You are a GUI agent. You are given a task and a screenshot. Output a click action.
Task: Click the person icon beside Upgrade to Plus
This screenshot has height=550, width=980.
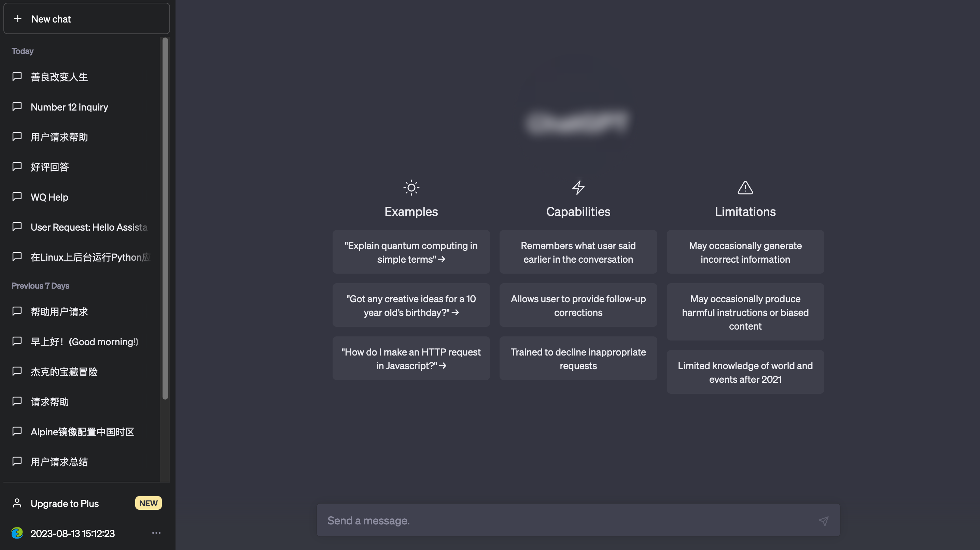coord(17,503)
